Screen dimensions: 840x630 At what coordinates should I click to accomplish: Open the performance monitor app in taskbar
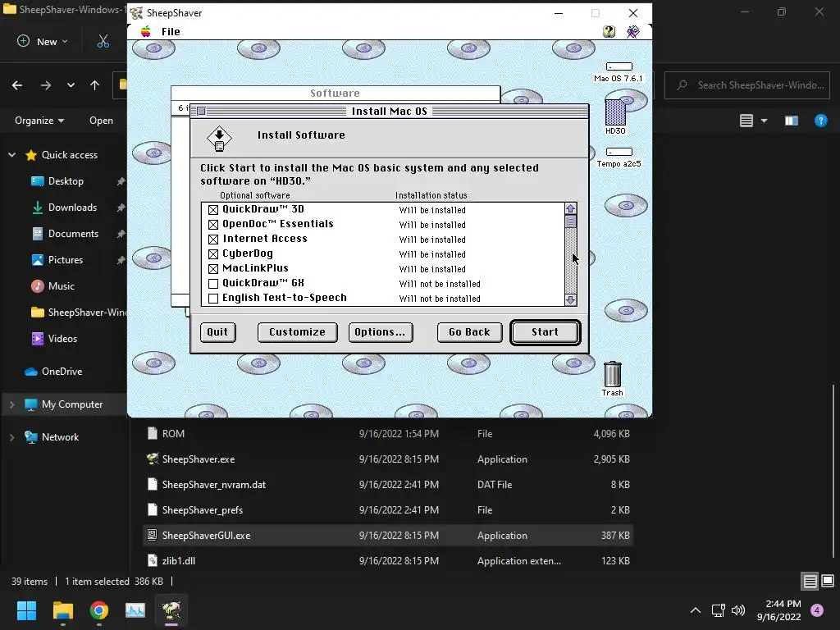pyautogui.click(x=135, y=610)
